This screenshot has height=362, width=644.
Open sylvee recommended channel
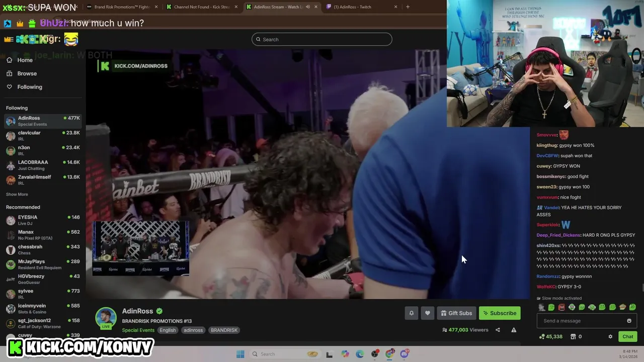[x=43, y=294]
